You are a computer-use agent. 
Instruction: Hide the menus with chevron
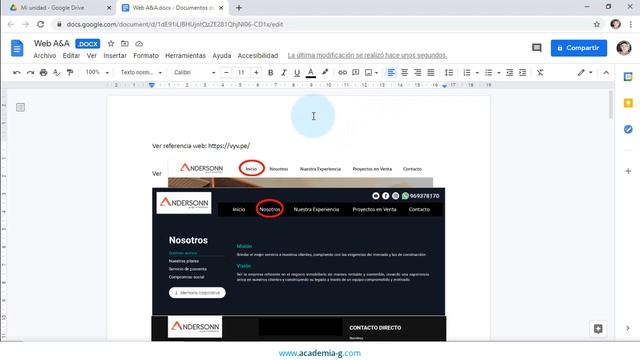click(x=606, y=73)
